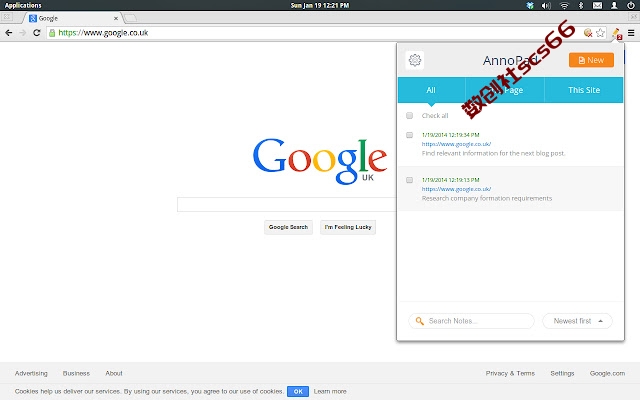Create a new note with New button
The image size is (640, 400).
click(x=591, y=60)
